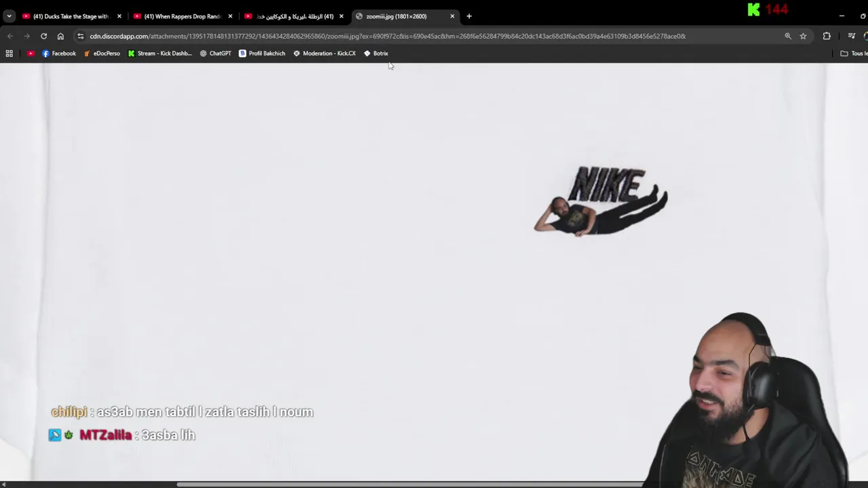Go forward to the next page
The width and height of the screenshot is (868, 488).
pos(26,36)
